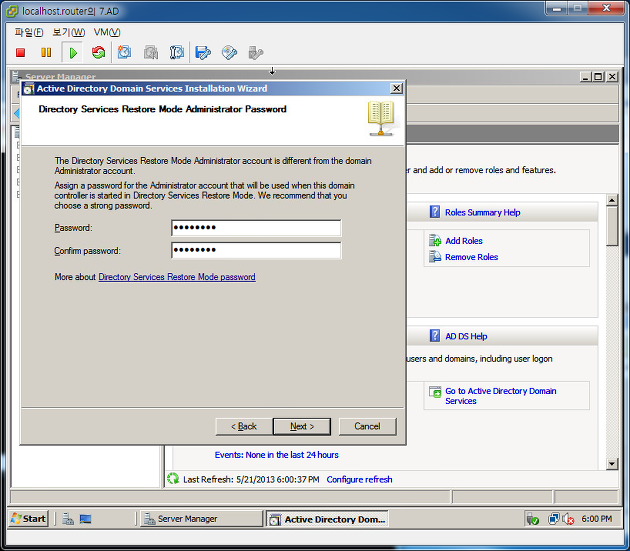Image resolution: width=630 pixels, height=551 pixels.
Task: Click the green refresh icon by Last Refresh
Action: point(173,479)
